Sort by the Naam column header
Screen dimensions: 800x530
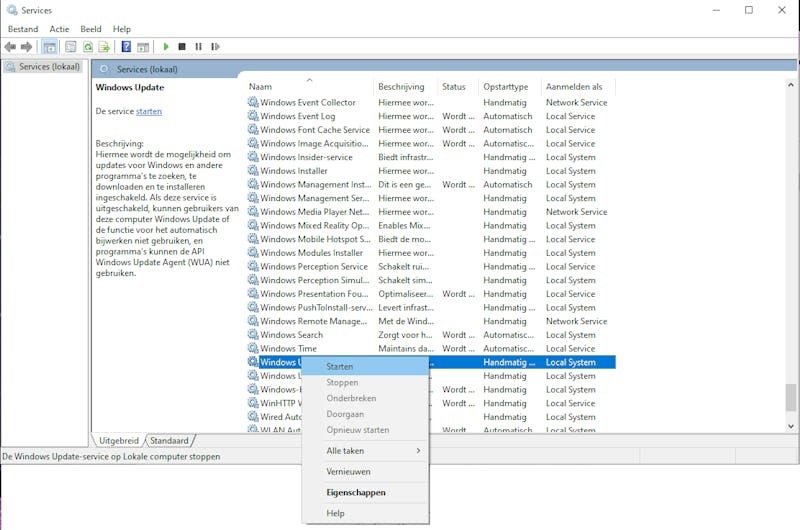click(x=310, y=87)
